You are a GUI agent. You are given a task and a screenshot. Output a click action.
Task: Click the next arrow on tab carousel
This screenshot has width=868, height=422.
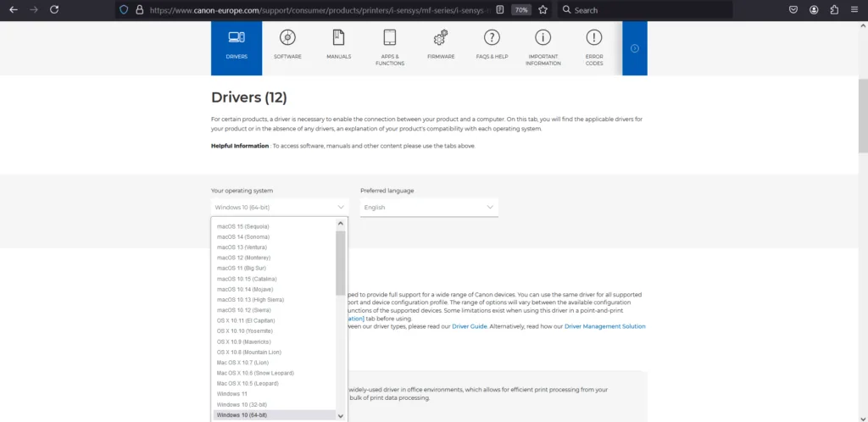(634, 48)
